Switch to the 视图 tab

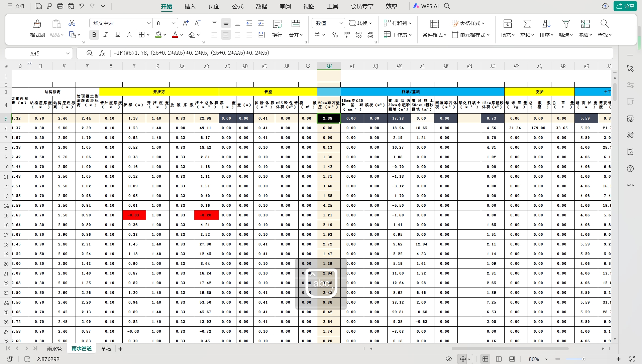point(309,6)
